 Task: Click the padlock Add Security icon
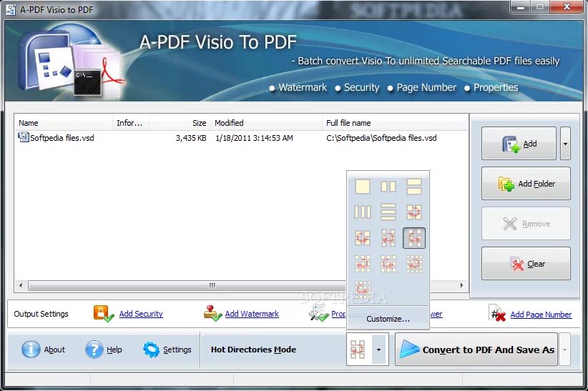point(104,313)
